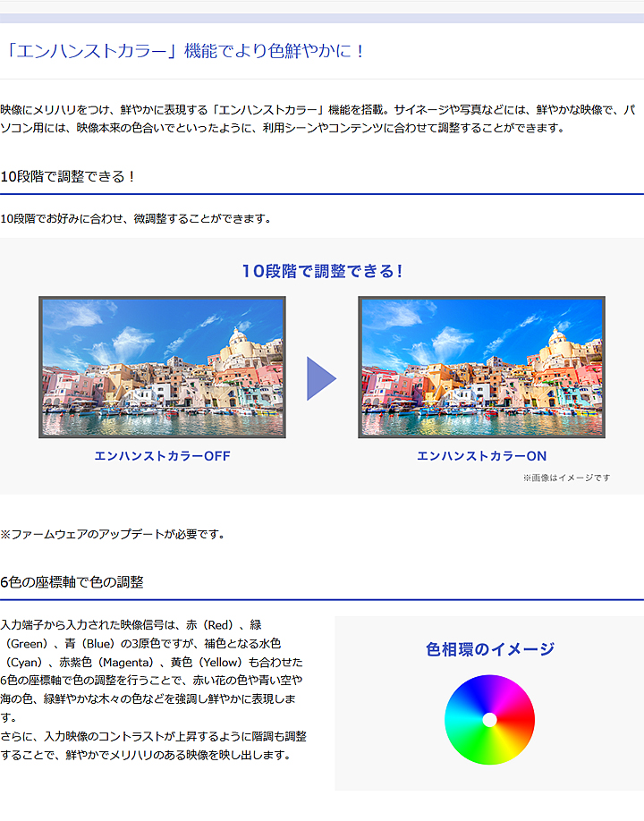Screen dimensions: 644x821
Task: Click the note ※画像はイメージです
Action: (x=566, y=478)
